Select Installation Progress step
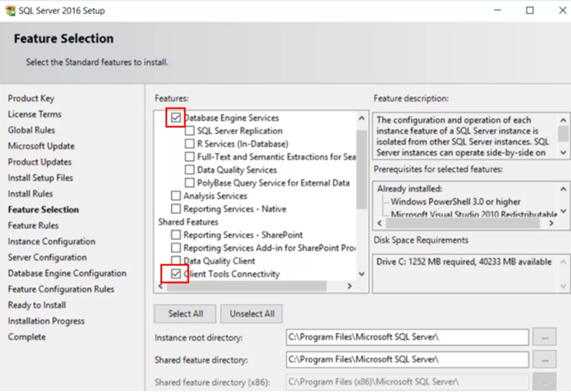 tap(46, 321)
